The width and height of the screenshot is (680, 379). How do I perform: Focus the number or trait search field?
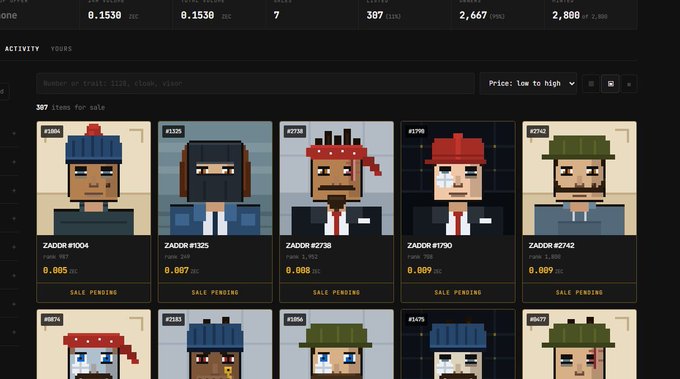(x=255, y=83)
